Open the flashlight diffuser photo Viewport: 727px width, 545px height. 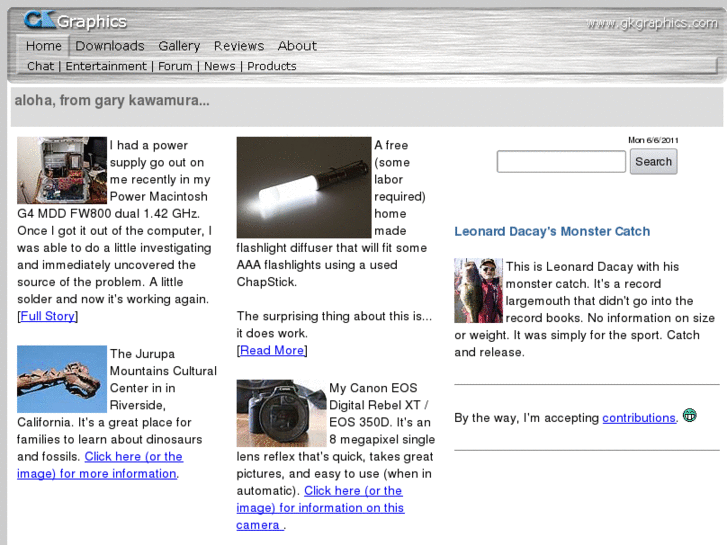(304, 187)
